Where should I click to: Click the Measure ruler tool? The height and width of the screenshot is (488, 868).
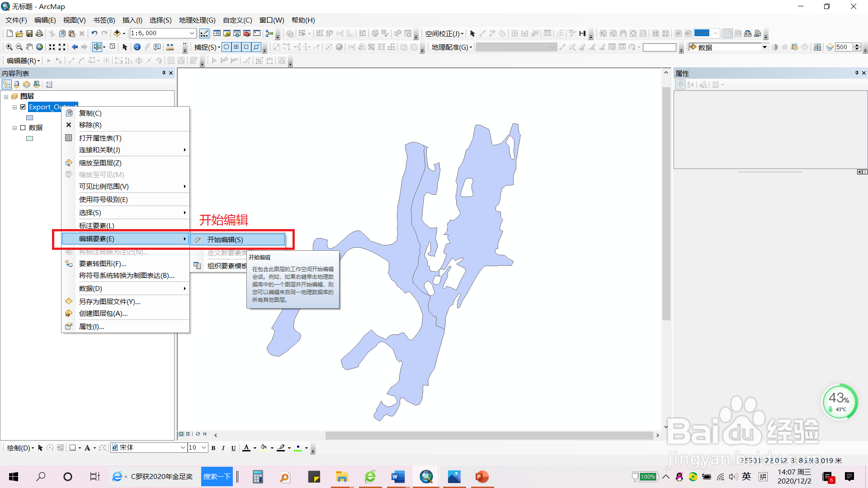click(x=170, y=47)
